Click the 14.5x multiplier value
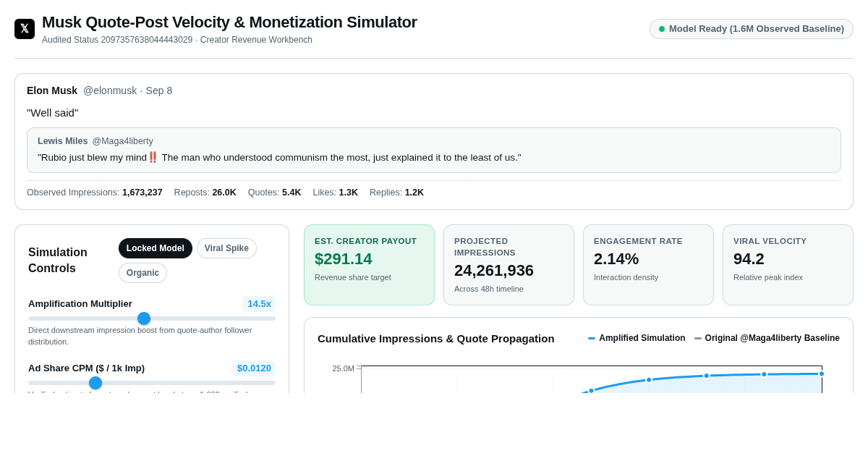 tap(259, 304)
